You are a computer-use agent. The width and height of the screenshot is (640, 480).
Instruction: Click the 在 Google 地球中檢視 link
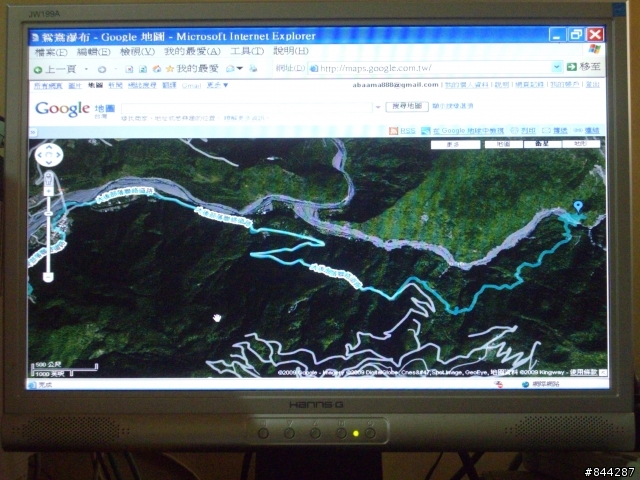coord(468,131)
